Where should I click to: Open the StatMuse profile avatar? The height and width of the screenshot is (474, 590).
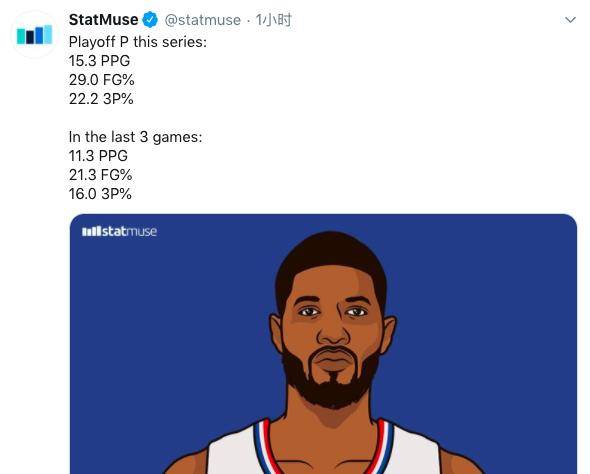pos(34,35)
